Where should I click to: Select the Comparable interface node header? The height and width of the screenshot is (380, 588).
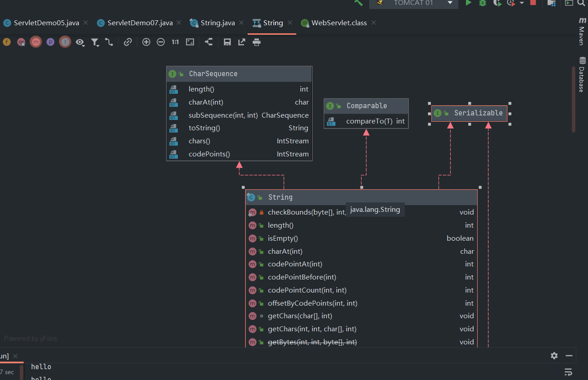tap(366, 106)
